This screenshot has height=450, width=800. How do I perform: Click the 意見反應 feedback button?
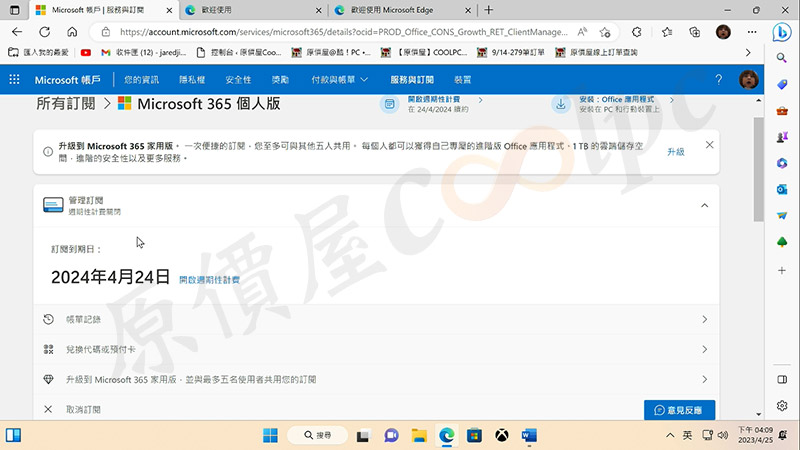tap(679, 410)
